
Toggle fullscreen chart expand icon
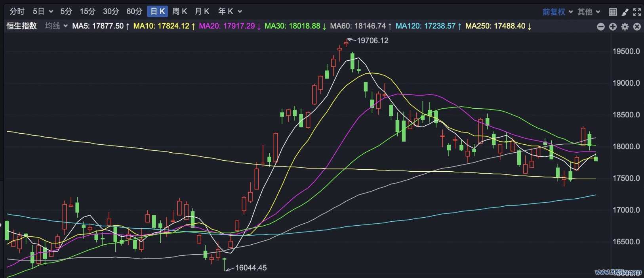tap(637, 12)
